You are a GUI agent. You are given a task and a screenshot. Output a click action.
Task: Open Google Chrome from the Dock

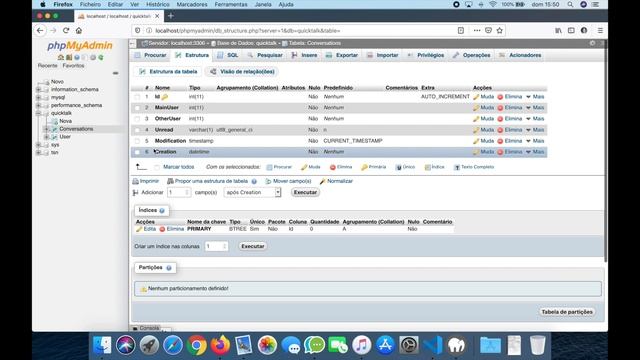pos(197,345)
